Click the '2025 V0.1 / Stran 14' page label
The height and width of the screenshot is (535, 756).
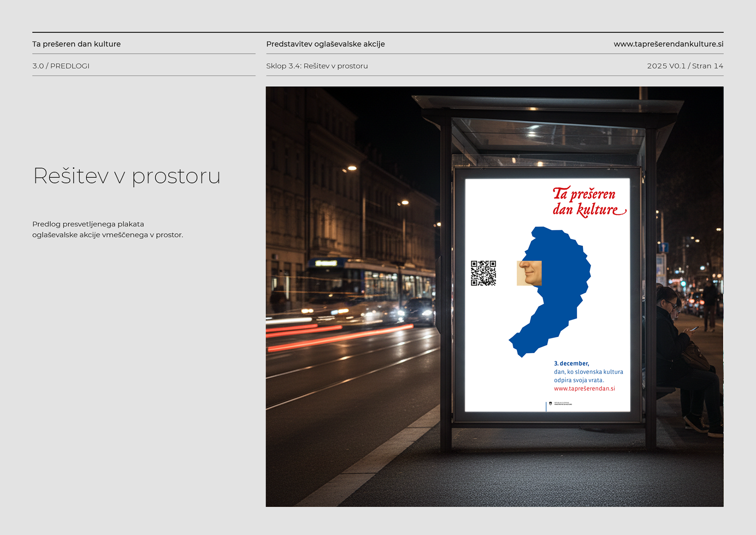point(685,66)
